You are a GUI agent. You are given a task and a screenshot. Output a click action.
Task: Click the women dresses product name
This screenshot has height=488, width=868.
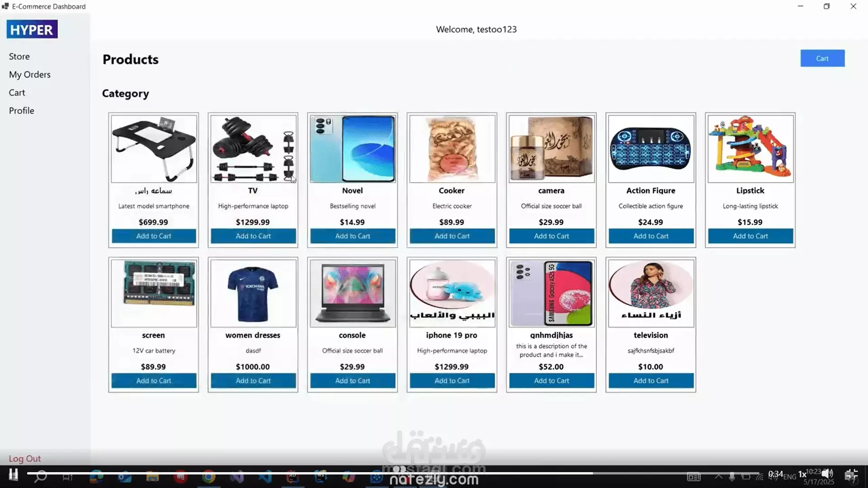(253, 335)
